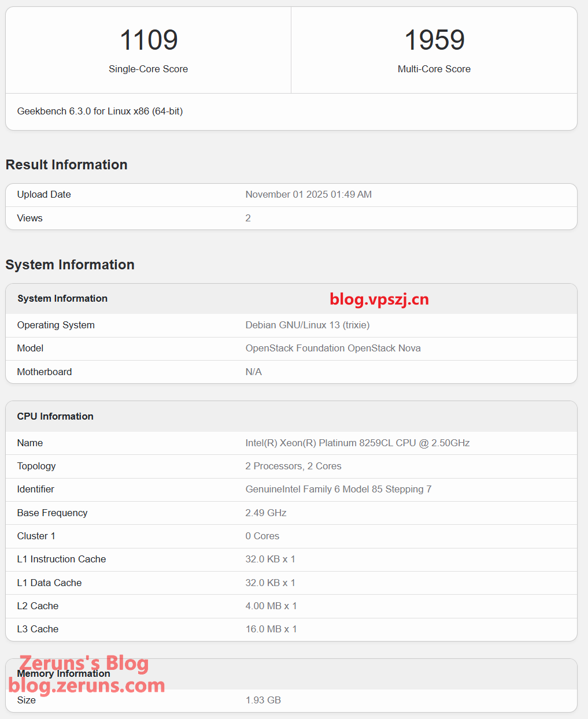Select the L2 Cache 4.00 MB value
Image resolution: width=588 pixels, height=719 pixels.
pyautogui.click(x=271, y=606)
